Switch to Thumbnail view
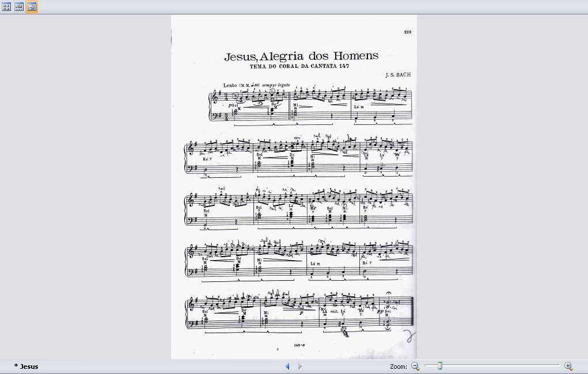This screenshot has width=588, height=374. (x=6, y=7)
